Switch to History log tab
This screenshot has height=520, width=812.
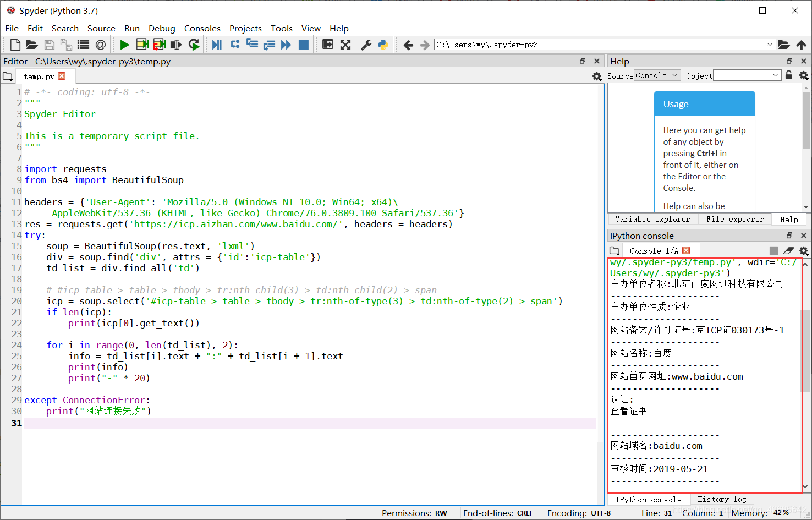click(x=722, y=499)
